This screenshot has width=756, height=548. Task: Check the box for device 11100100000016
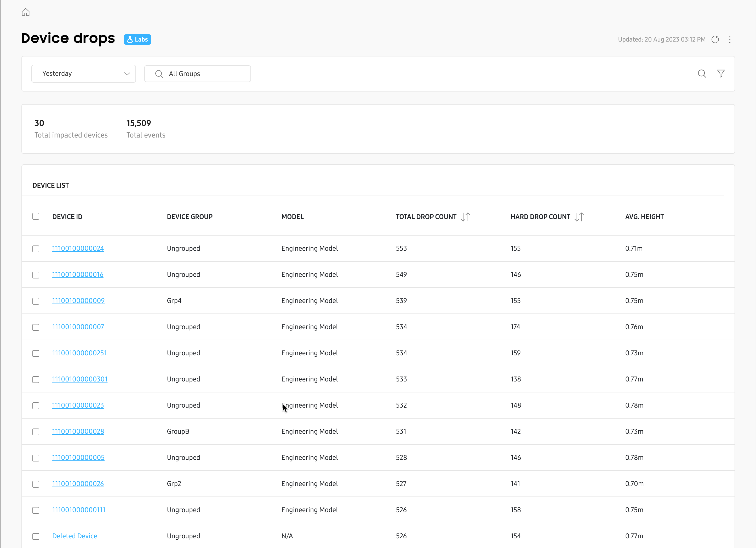point(36,275)
